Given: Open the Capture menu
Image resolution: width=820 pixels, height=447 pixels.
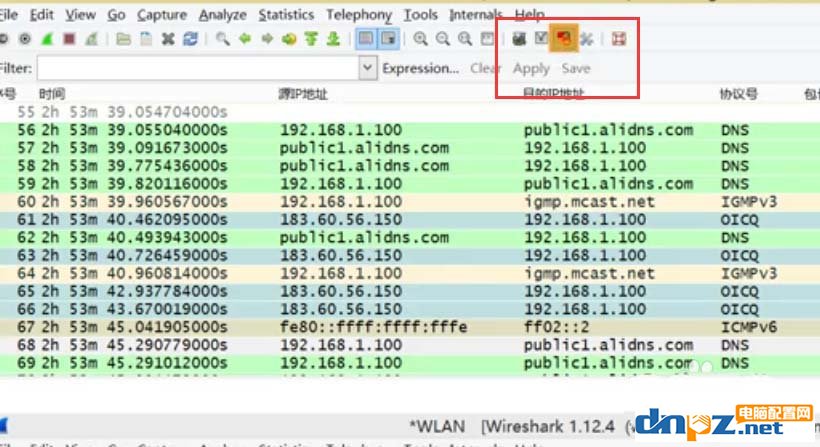Looking at the screenshot, I should [162, 15].
